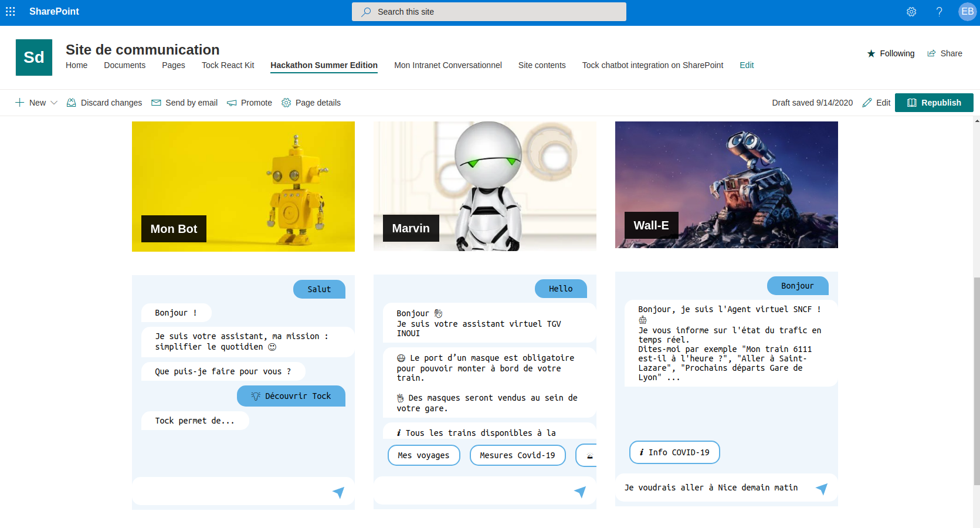
Task: Open the Pages navigation item
Action: tap(174, 65)
